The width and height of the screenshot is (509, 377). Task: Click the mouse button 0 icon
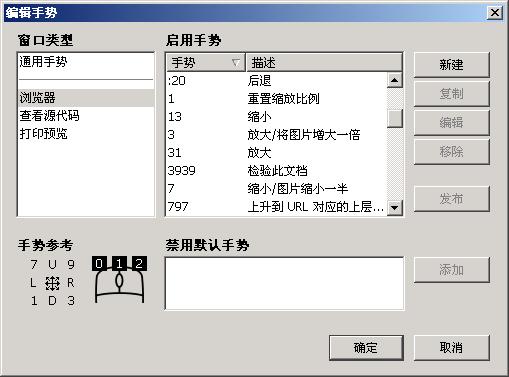coord(99,263)
